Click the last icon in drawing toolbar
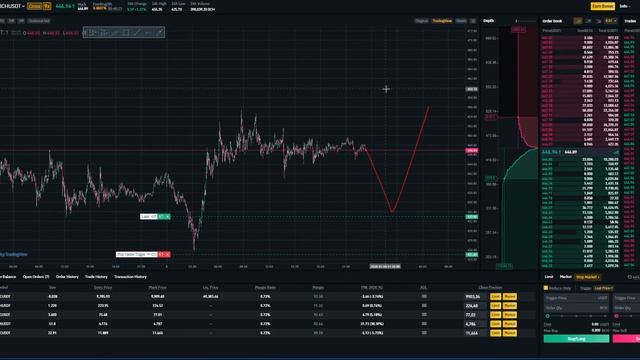 (x=160, y=32)
